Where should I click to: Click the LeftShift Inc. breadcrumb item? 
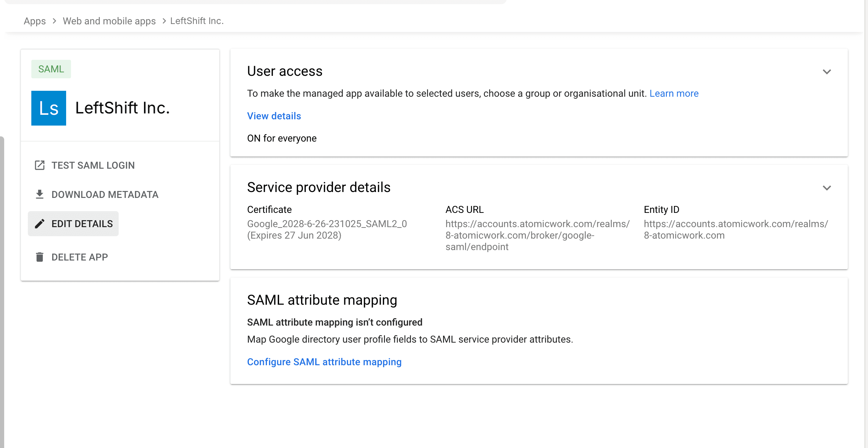point(197,21)
